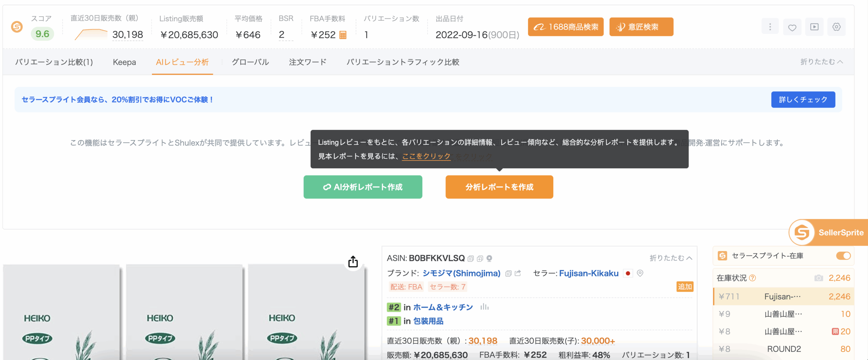Screen dimensions: 868x360
Task: Open the 包装用品 category link
Action: [428, 321]
